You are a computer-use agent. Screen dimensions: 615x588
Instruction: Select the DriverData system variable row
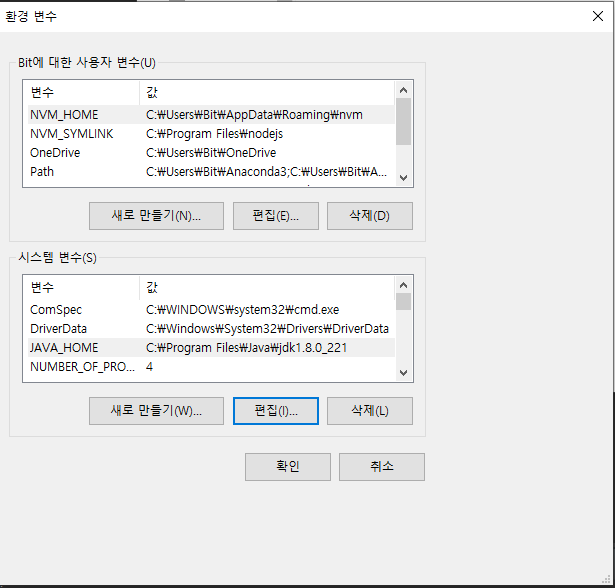coord(211,328)
